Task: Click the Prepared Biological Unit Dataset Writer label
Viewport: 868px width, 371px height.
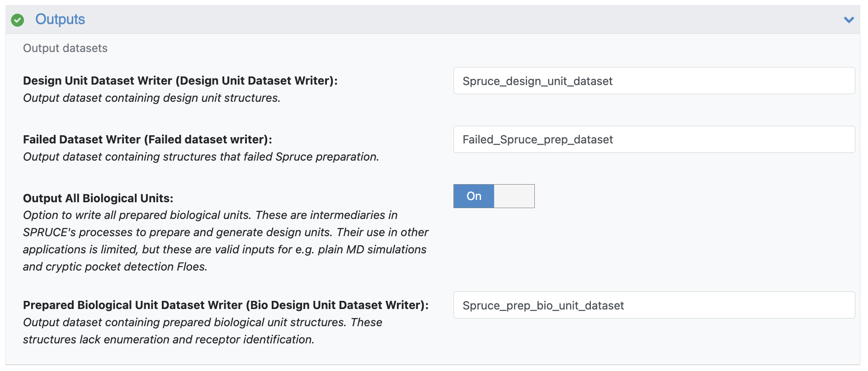Action: [225, 305]
